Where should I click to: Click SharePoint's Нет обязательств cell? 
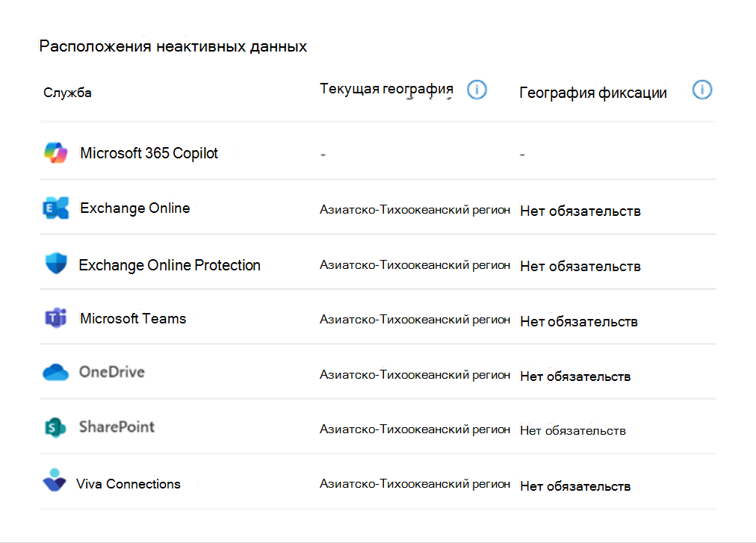pos(573,431)
